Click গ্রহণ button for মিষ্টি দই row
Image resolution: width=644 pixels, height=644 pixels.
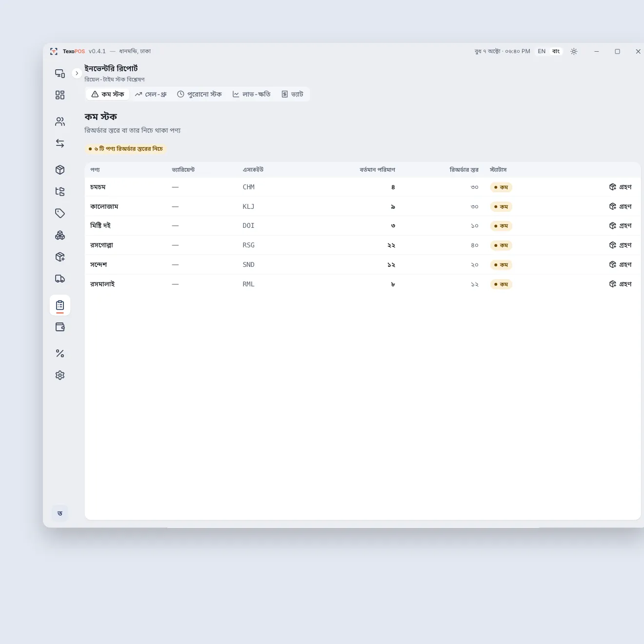(x=621, y=225)
